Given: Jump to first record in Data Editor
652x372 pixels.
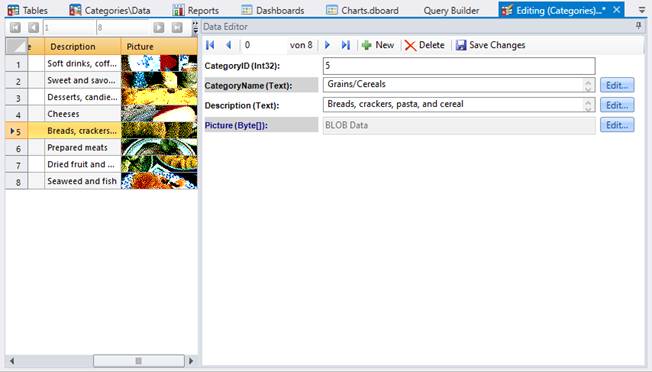Looking at the screenshot, I should (x=210, y=45).
